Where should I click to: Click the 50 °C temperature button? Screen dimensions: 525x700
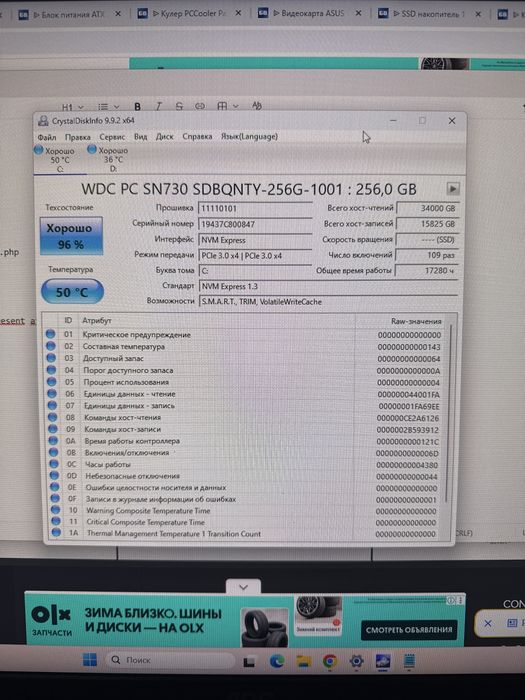pos(72,292)
